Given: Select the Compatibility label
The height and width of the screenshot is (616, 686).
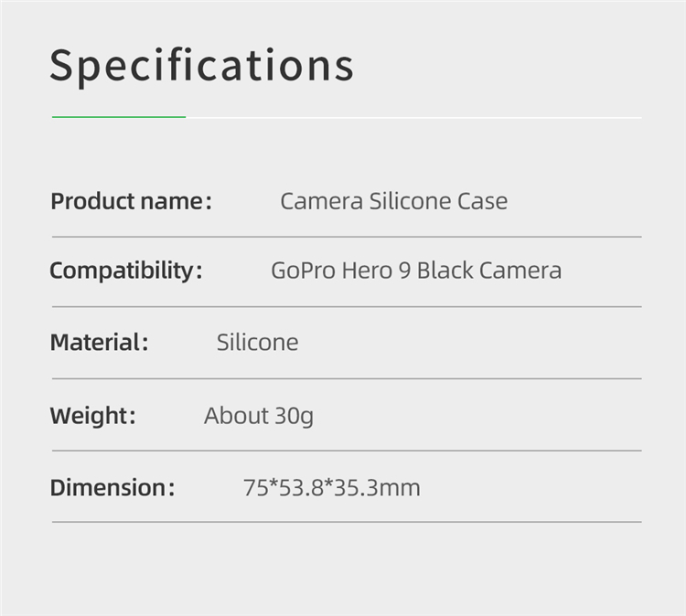Looking at the screenshot, I should (126, 271).
